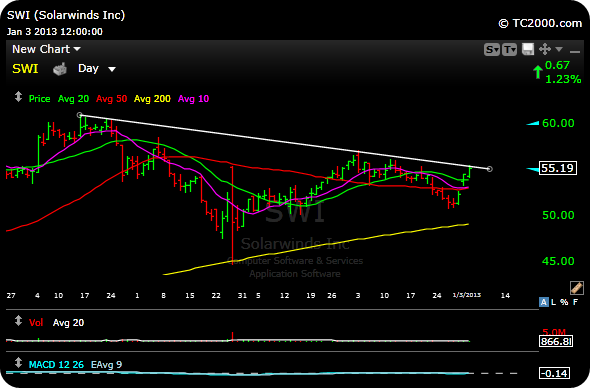The image size is (590, 388).
Task: Click the MACD 12 26 indicator label
Action: 56,365
